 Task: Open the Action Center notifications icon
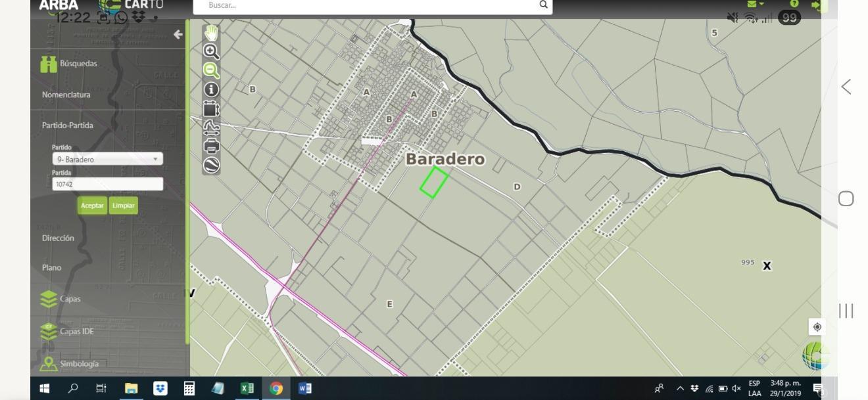(817, 388)
